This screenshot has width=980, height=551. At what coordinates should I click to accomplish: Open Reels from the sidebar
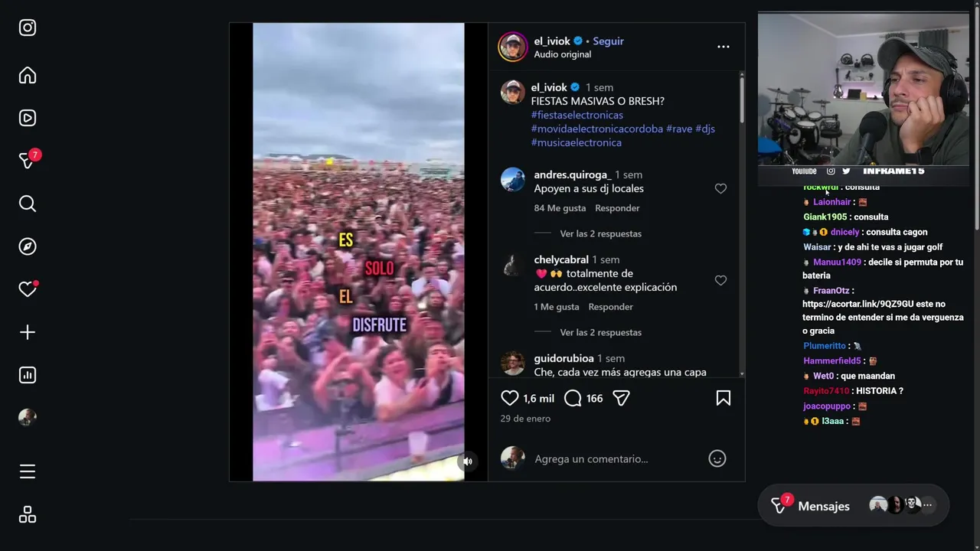28,118
